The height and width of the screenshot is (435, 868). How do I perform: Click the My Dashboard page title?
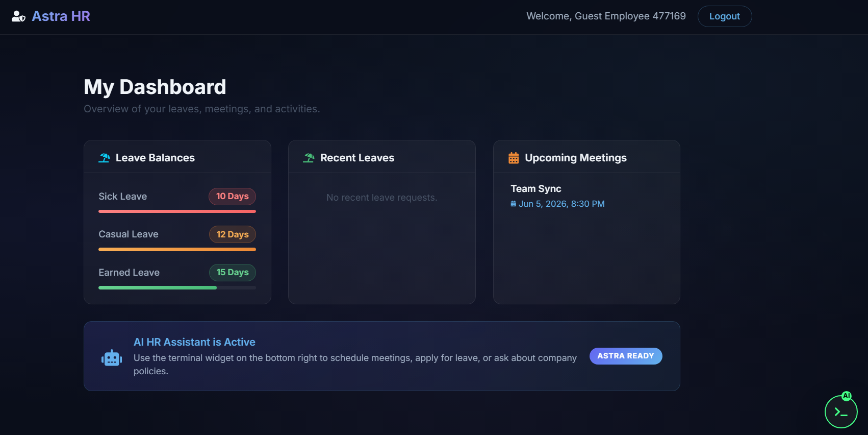[155, 87]
